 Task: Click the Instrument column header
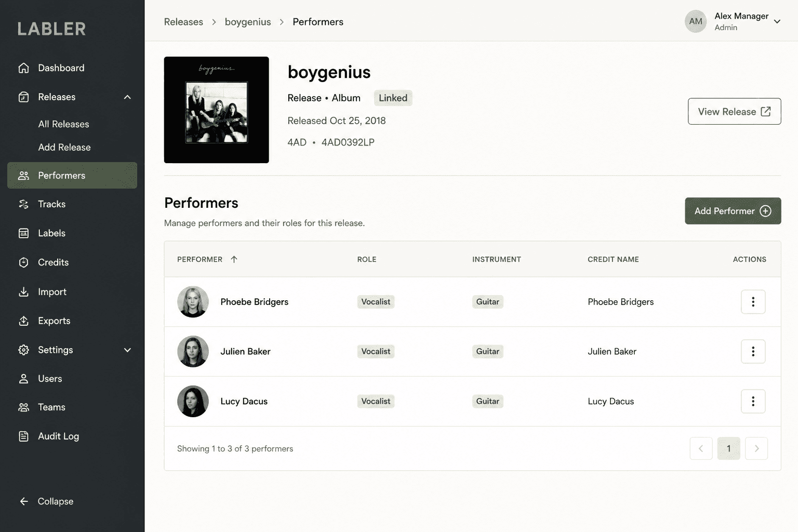[497, 259]
